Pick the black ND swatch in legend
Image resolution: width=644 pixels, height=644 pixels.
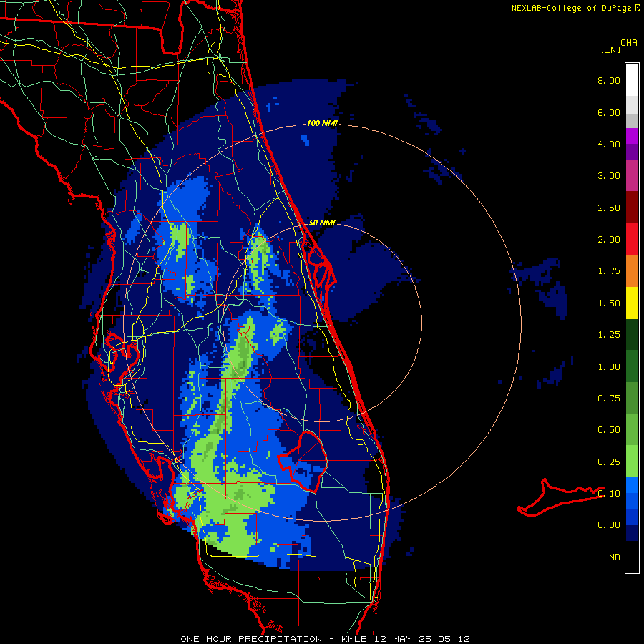click(632, 557)
